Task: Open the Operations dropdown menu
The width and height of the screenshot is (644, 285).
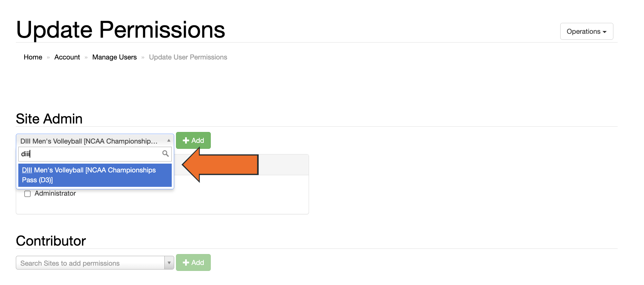Action: point(586,31)
